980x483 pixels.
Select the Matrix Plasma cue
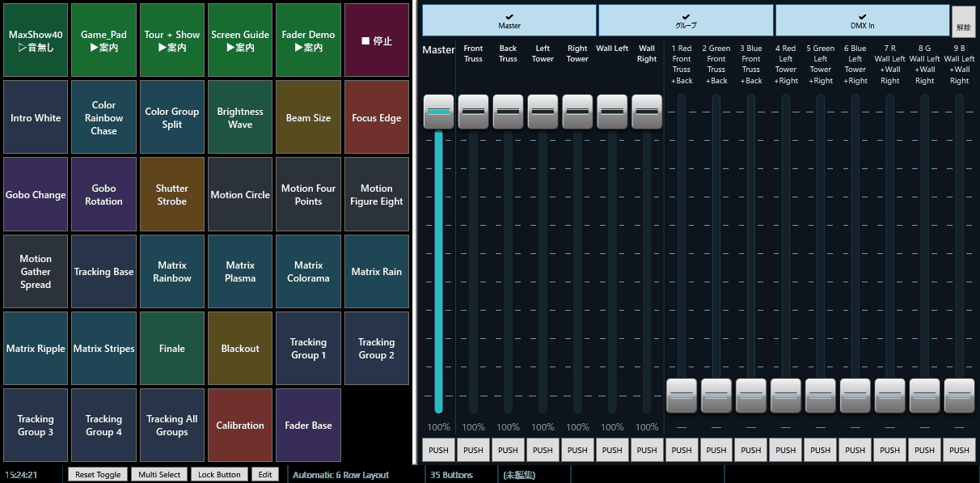[240, 271]
